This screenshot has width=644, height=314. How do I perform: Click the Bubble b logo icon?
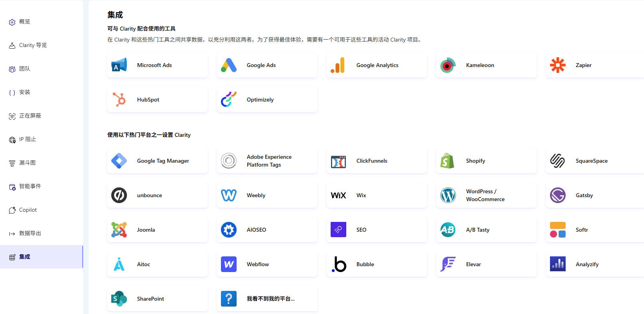pyautogui.click(x=339, y=264)
